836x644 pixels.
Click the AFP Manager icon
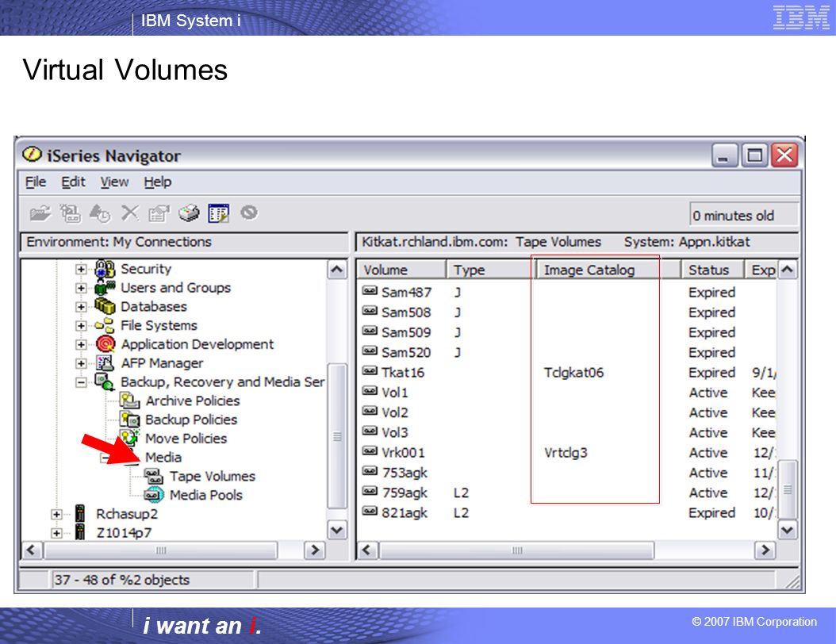(105, 363)
